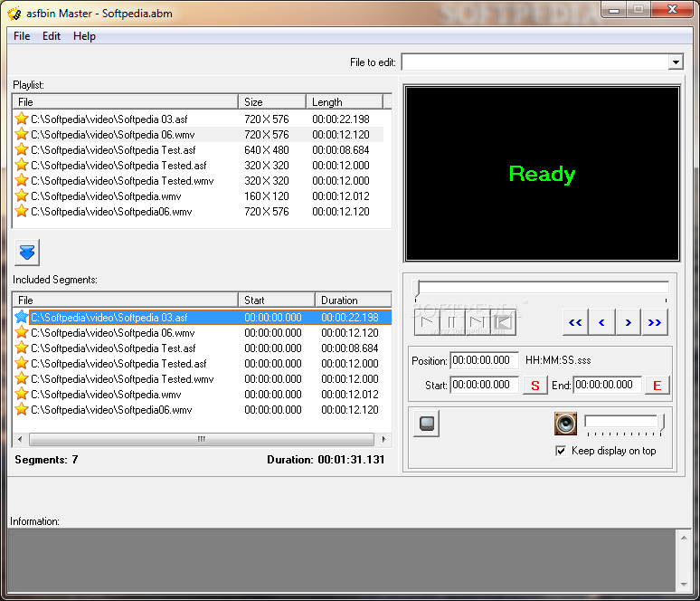Viewport: 700px width, 601px height.
Task: Click star icon of Softpedia.wmv segment
Action: coord(22,394)
